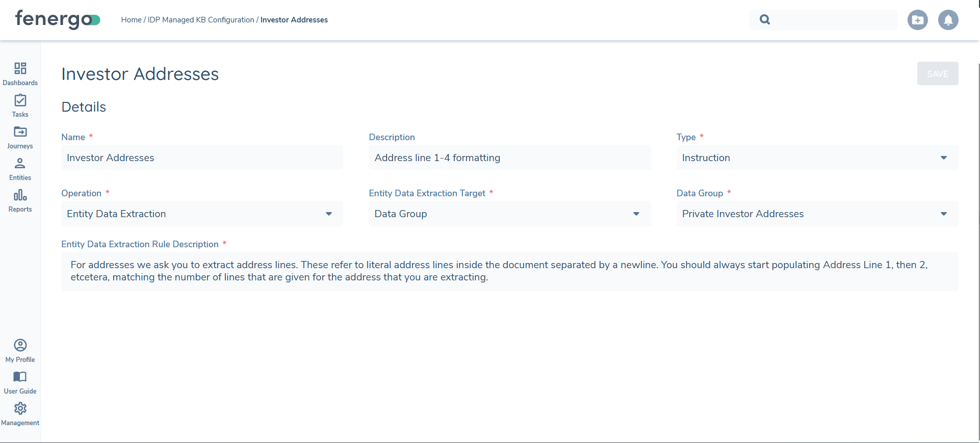Open the Reports sidebar icon

tap(20, 196)
